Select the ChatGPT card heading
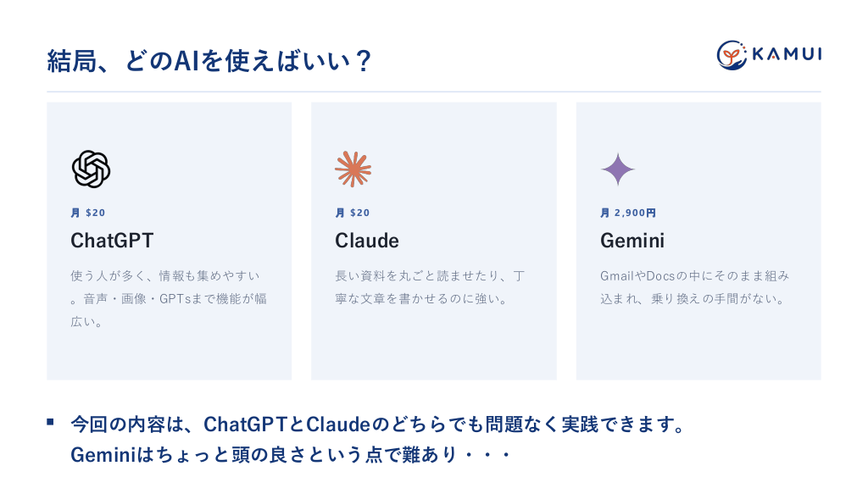This screenshot has width=868, height=488. point(112,241)
